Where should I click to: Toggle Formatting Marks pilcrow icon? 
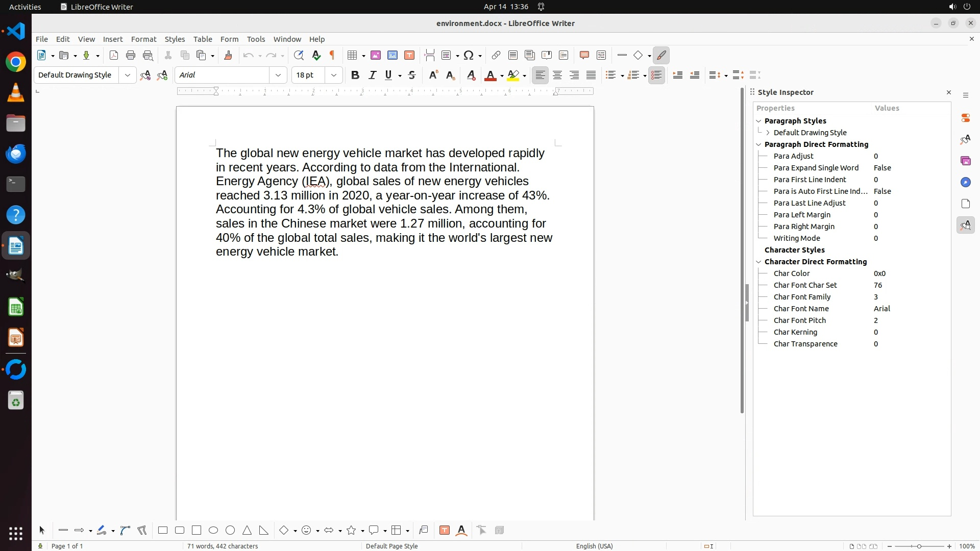(x=332, y=56)
